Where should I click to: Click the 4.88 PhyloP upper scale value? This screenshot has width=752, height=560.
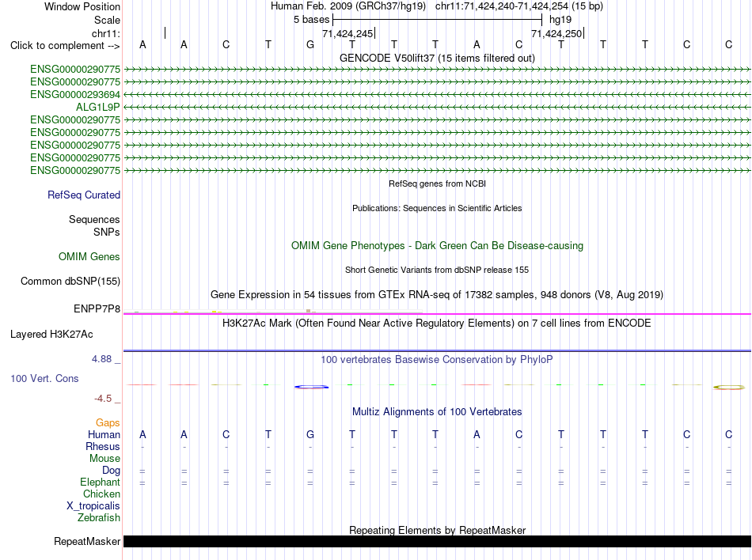[x=101, y=359]
